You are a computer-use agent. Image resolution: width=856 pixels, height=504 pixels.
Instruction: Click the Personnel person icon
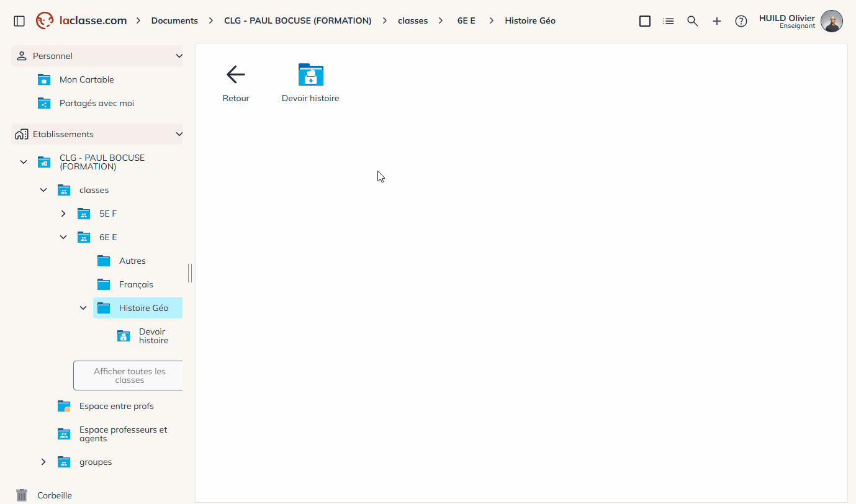22,56
